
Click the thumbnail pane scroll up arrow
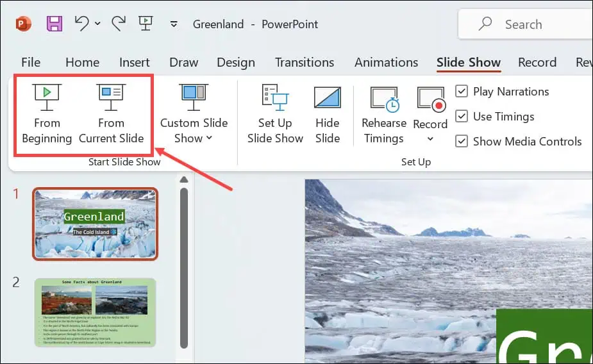(x=184, y=179)
